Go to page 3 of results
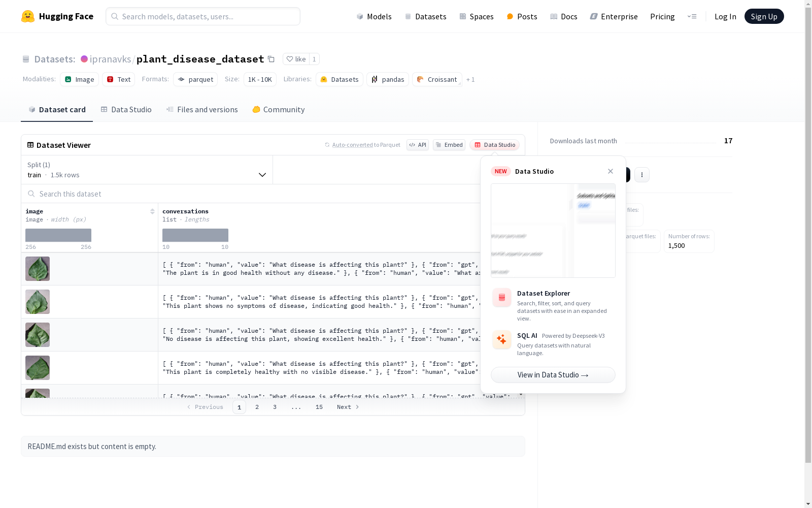Viewport: 812px width, 508px height. point(275,407)
